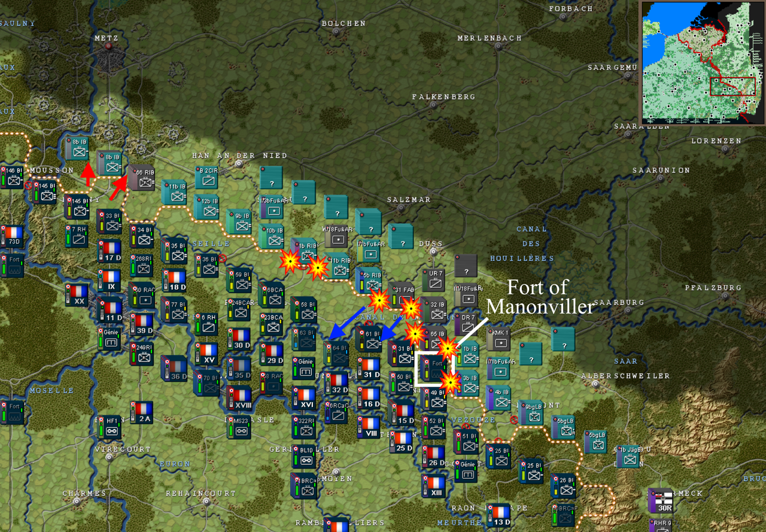Select the 18 D division headquarters
The height and width of the screenshot is (532, 766).
coord(174,280)
